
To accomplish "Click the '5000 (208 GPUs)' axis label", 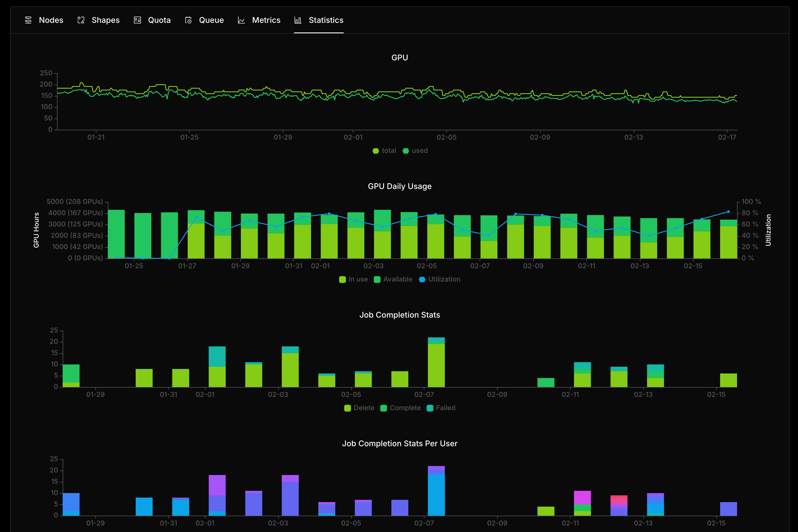I will [x=75, y=202].
